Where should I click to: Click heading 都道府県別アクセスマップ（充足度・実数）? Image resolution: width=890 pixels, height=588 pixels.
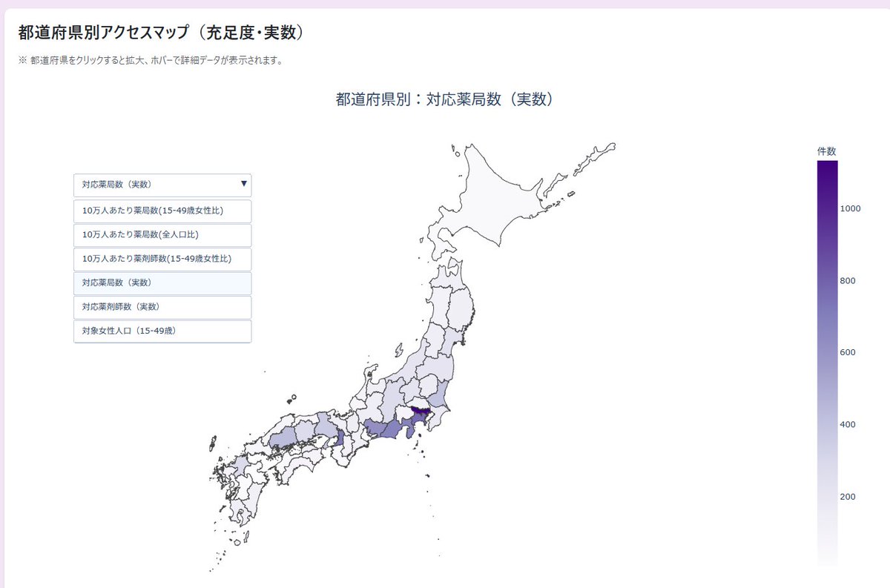(x=161, y=33)
